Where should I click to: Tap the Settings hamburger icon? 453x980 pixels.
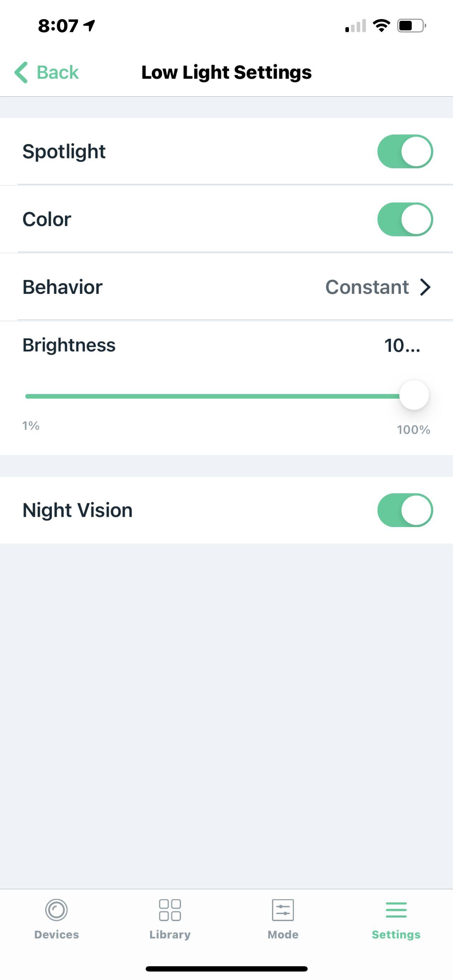396,909
